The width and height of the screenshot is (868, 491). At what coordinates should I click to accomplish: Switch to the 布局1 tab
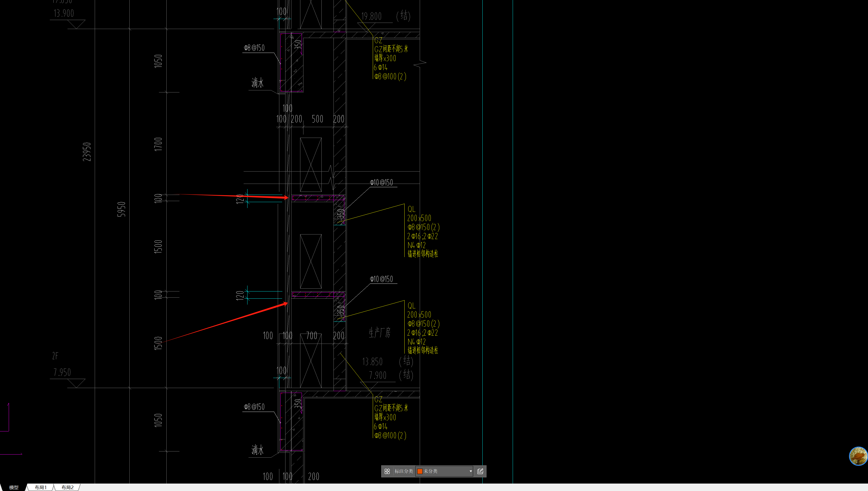(41, 487)
